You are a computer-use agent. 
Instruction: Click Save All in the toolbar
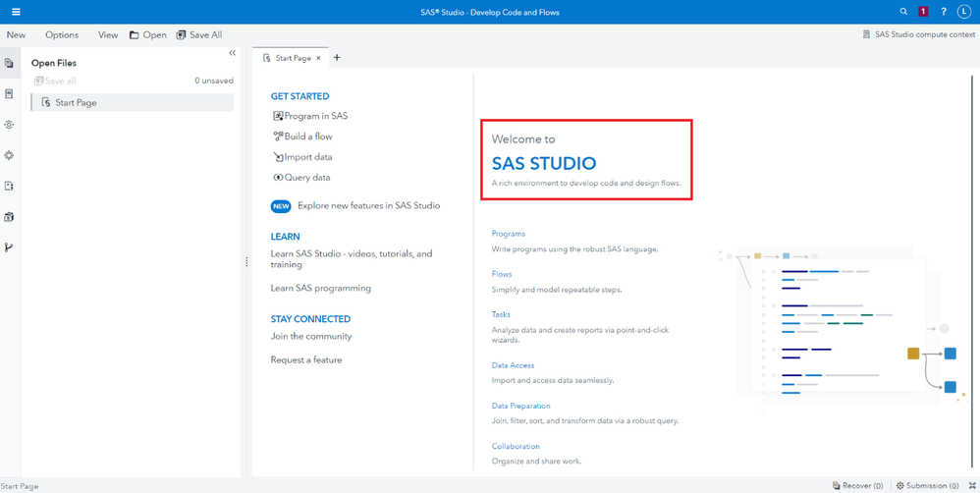[199, 35]
